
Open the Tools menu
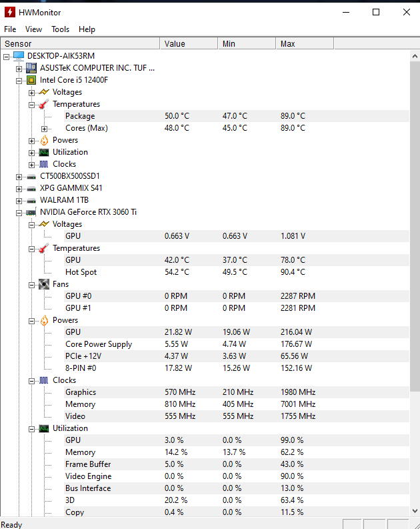[x=61, y=29]
